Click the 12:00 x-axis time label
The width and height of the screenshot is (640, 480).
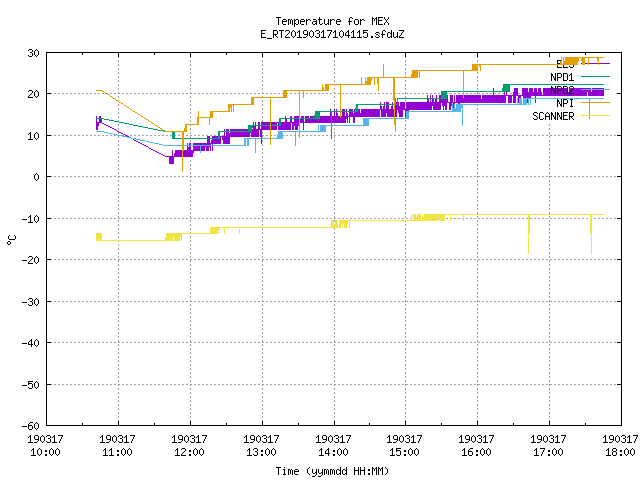click(x=189, y=452)
